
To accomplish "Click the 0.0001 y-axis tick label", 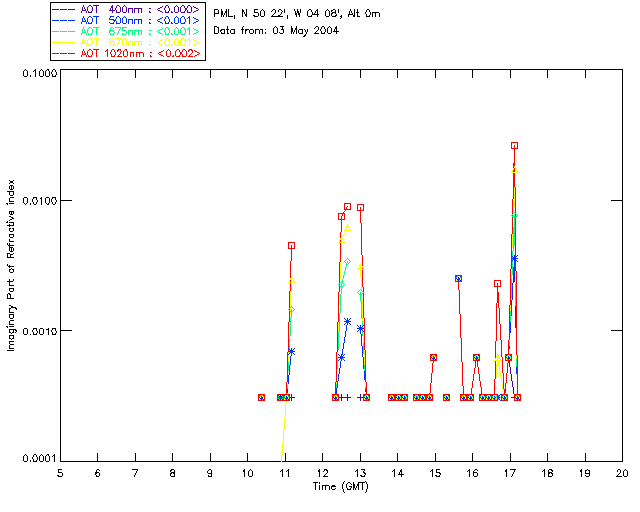I will tap(40, 459).
